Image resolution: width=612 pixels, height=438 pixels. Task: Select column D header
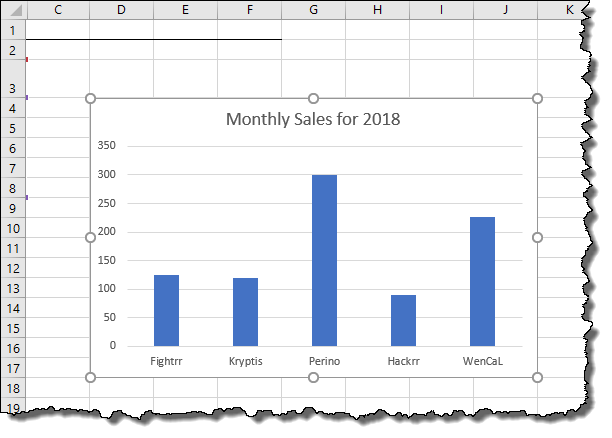(121, 10)
